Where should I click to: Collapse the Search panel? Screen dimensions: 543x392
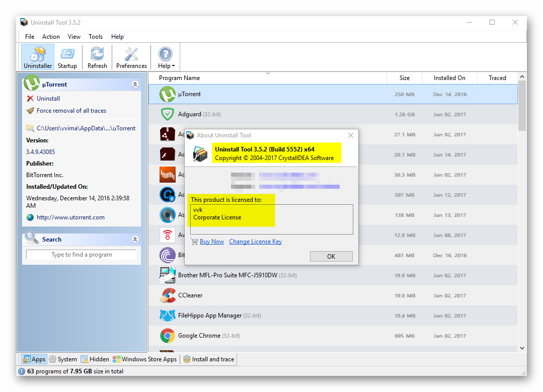coord(135,240)
